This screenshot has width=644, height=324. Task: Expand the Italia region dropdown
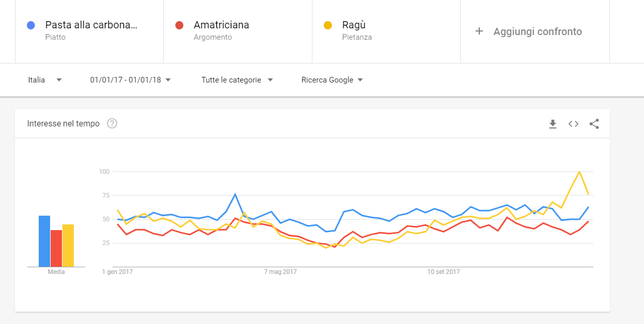45,80
